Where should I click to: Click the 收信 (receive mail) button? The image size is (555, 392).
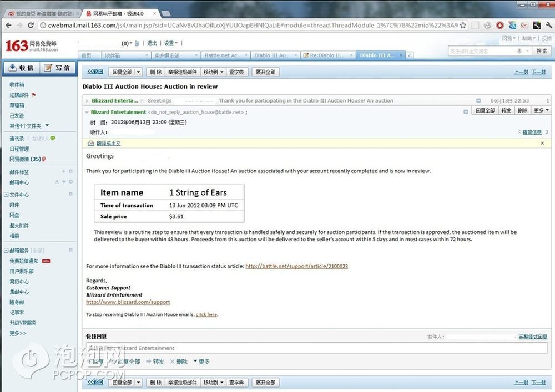[22, 68]
